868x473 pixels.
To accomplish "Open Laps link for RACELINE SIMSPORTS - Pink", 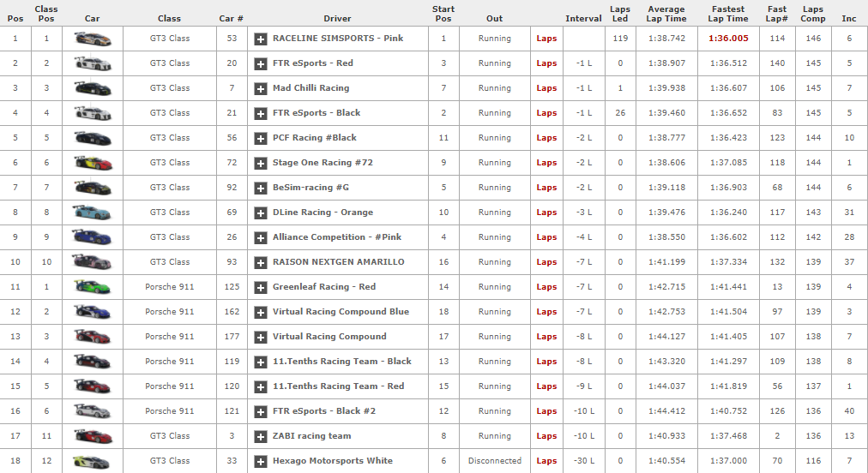I will pos(546,39).
